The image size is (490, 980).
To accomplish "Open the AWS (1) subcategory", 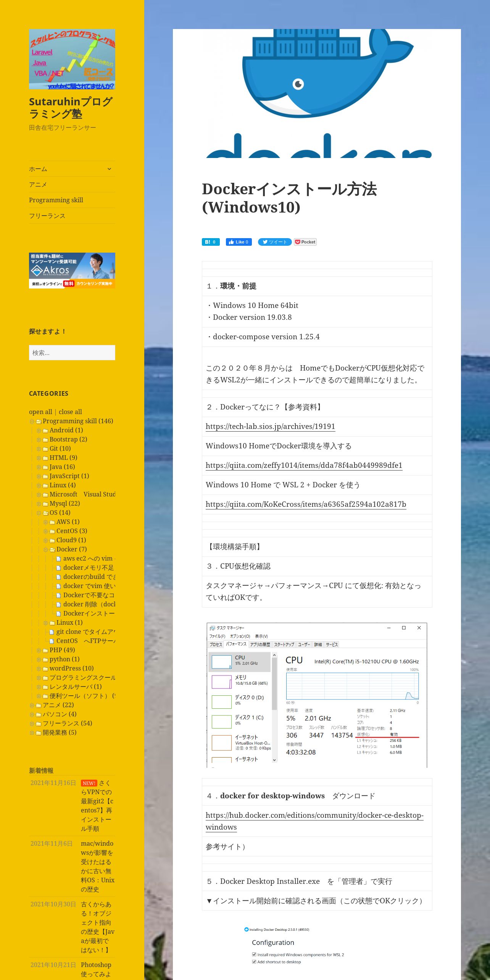I will pos(68,522).
